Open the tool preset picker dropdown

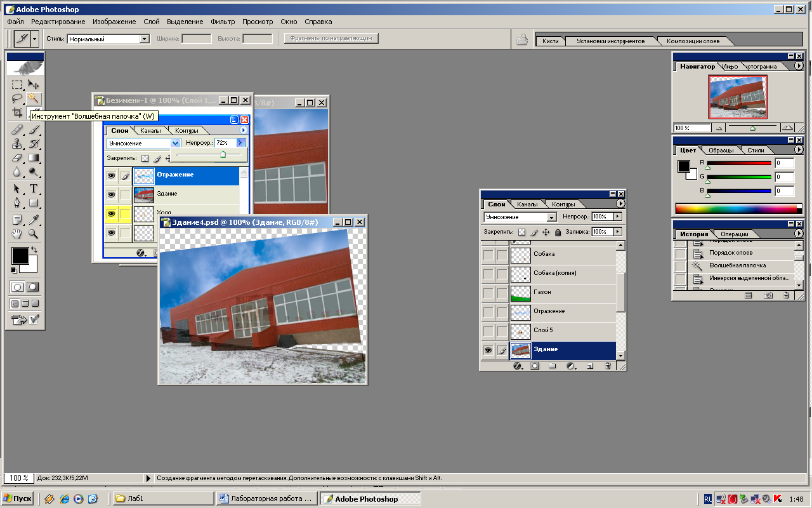(34, 39)
